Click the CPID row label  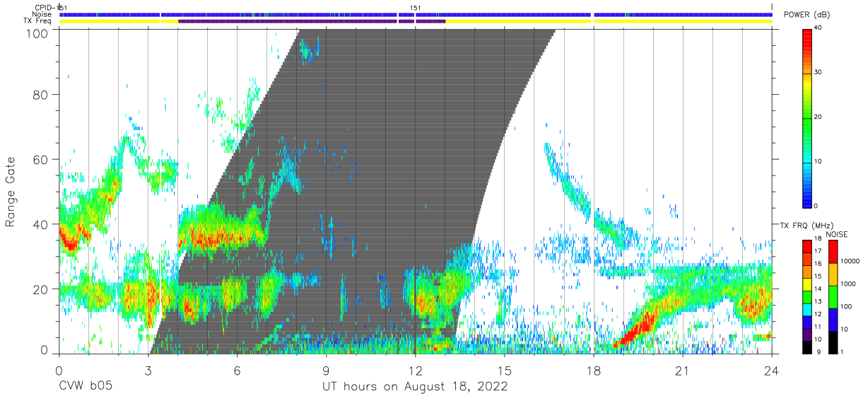pyautogui.click(x=45, y=8)
